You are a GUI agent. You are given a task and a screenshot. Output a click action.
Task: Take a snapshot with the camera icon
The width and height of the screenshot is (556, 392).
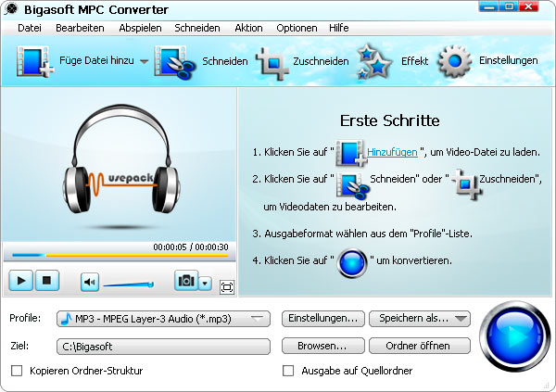point(186,281)
